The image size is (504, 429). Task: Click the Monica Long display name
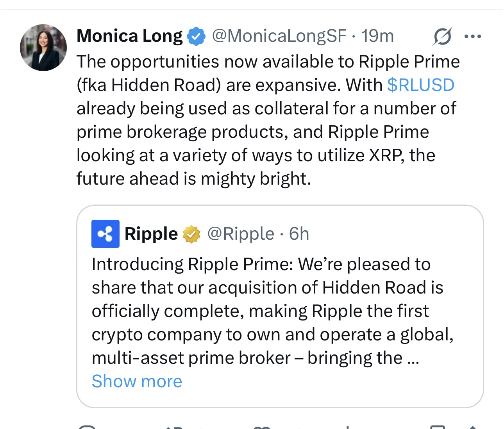click(x=129, y=36)
